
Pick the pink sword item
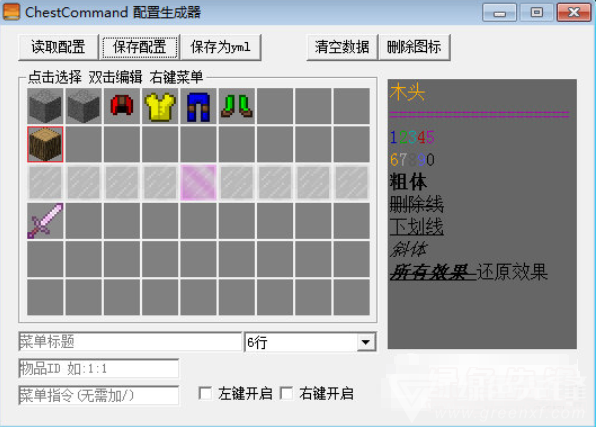click(45, 221)
